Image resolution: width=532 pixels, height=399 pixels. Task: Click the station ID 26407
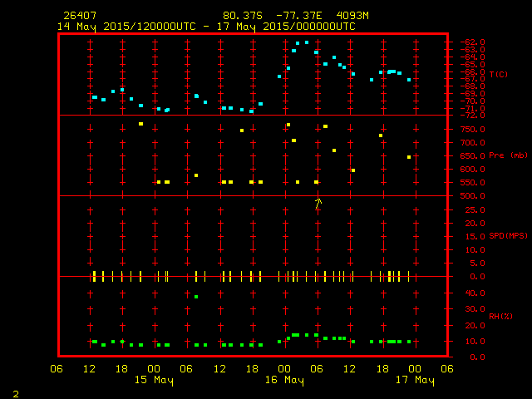coord(80,16)
